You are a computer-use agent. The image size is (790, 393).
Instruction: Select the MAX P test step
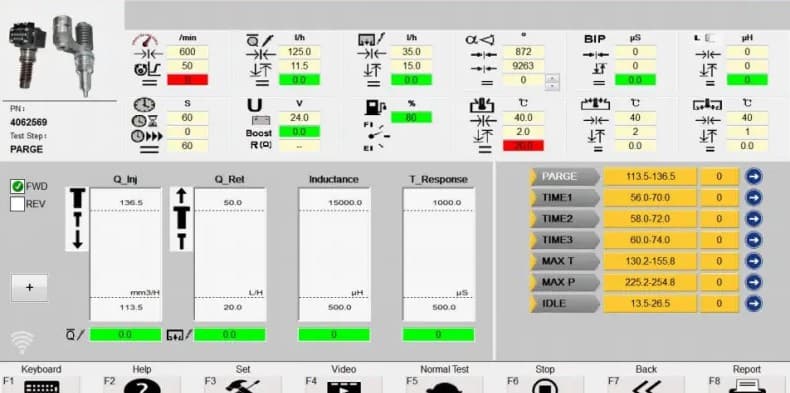click(x=565, y=283)
